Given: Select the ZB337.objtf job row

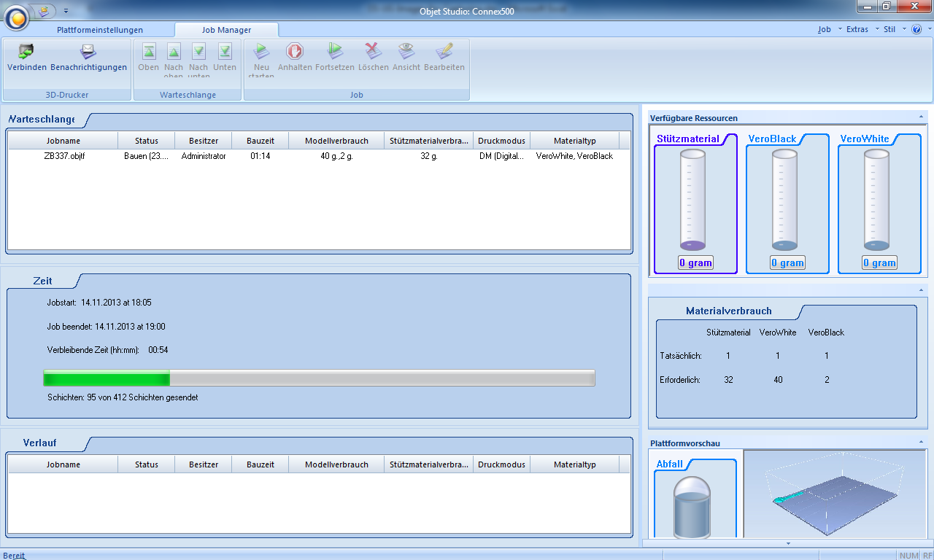Looking at the screenshot, I should 319,156.
